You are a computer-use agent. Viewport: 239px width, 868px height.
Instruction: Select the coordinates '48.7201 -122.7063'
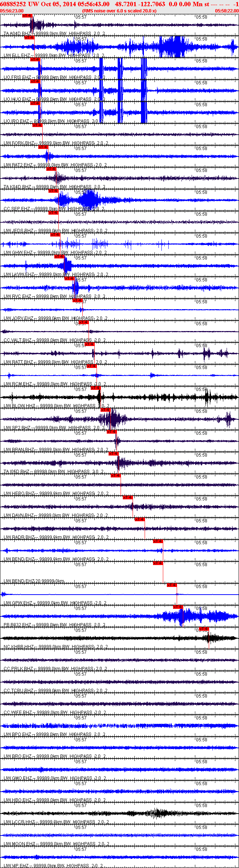[x=140, y=4]
